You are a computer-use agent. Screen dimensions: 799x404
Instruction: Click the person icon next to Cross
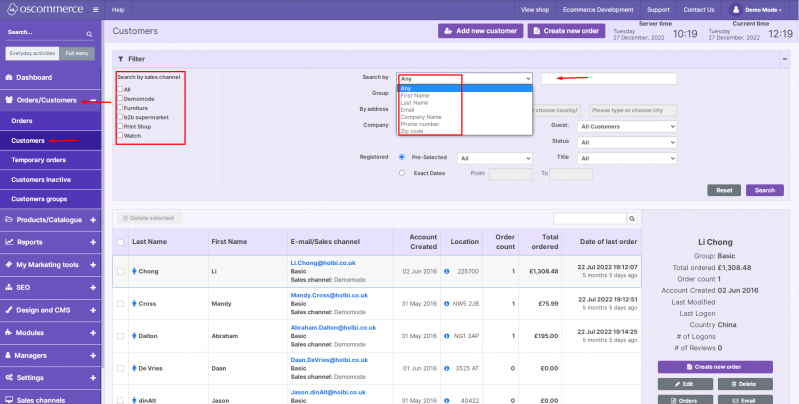[x=134, y=302]
